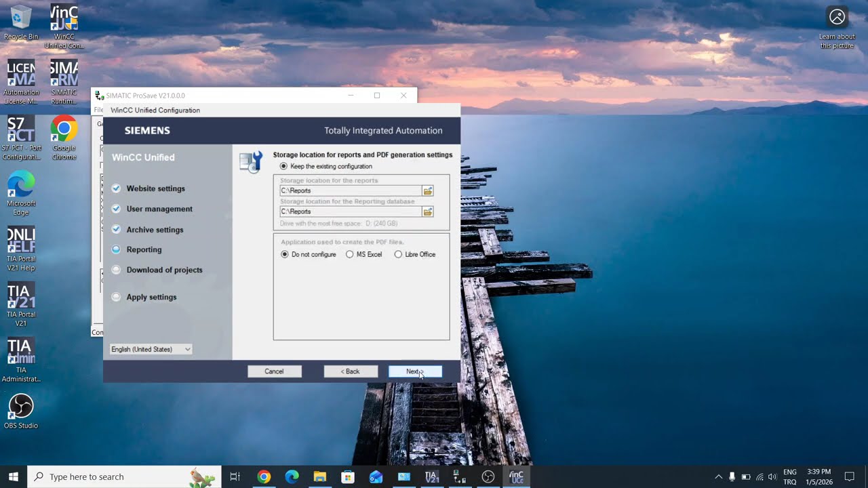Open Recycle Bin desktop icon
Screen dimensions: 868x488
pyautogui.click(x=21, y=22)
